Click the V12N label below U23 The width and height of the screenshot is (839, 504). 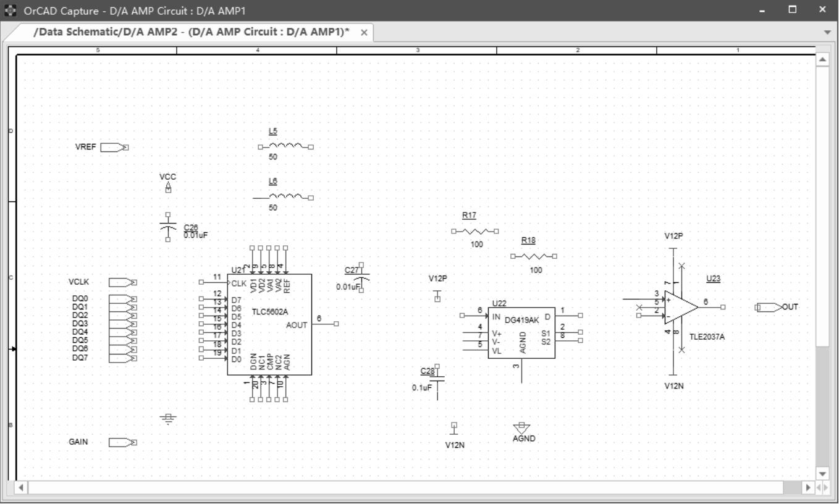(x=673, y=385)
